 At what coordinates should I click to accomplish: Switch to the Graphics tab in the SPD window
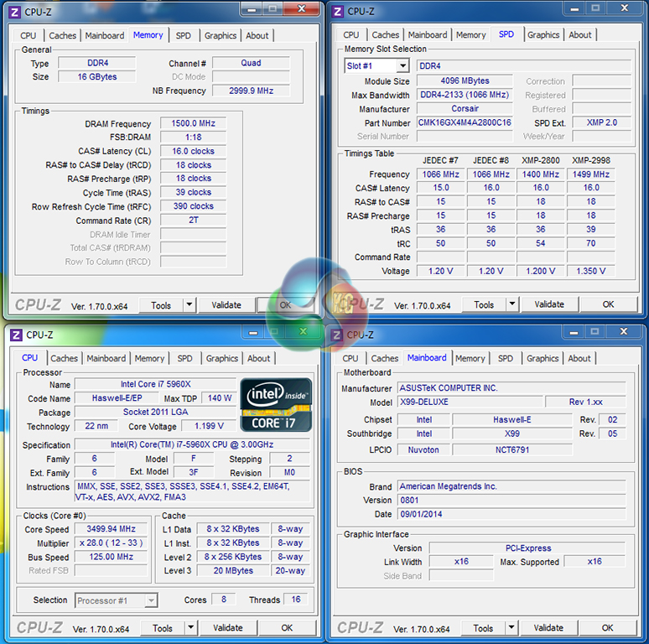tap(543, 35)
